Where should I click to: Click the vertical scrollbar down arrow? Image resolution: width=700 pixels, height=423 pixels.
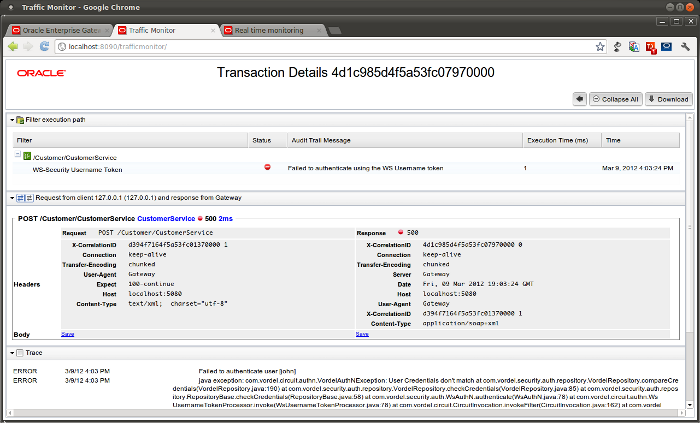click(689, 405)
